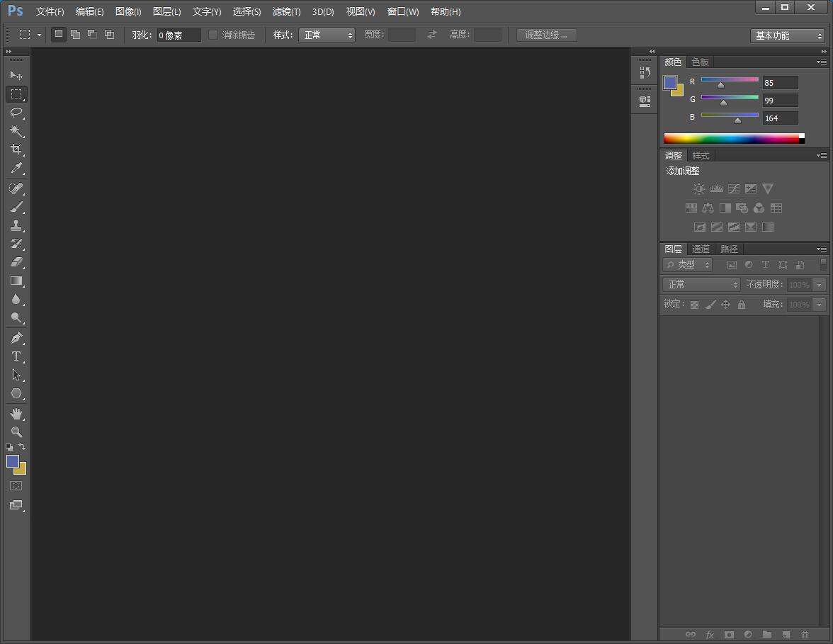Open the 基本功能 workspace dropdown
The width and height of the screenshot is (833, 644).
coord(788,35)
